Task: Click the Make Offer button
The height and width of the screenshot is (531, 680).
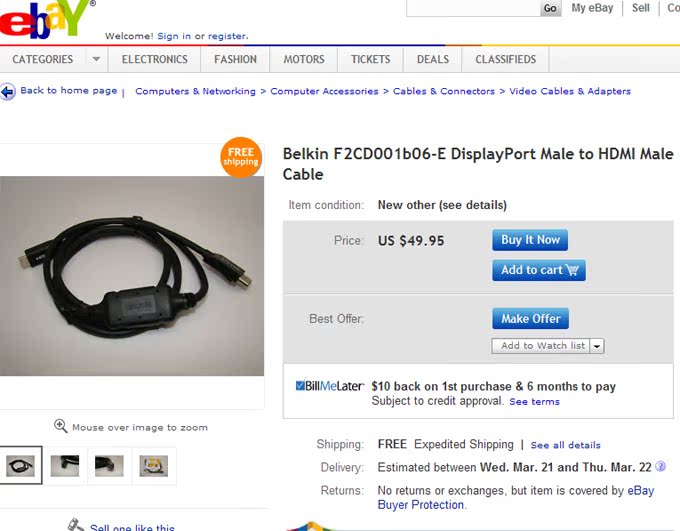Action: [x=530, y=318]
